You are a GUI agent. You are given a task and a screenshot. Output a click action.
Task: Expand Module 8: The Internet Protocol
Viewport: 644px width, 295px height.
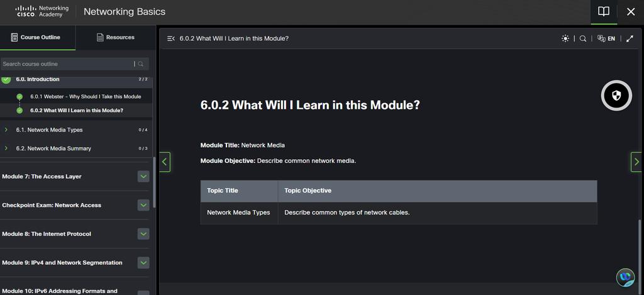coord(143,234)
